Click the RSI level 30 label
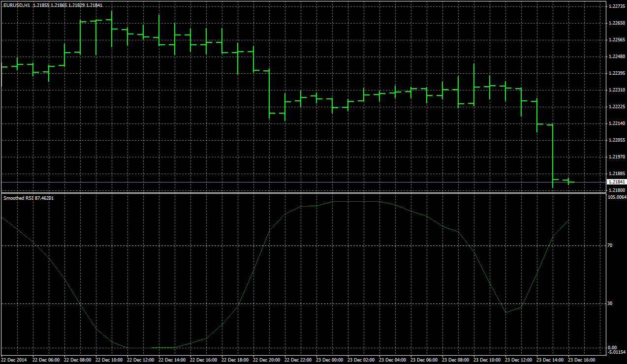The image size is (627, 364). pos(610,303)
